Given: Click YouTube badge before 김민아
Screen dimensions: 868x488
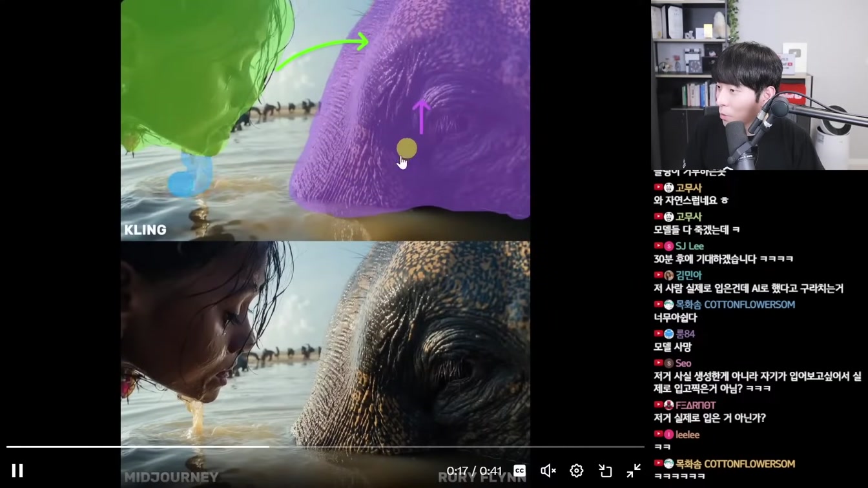Looking at the screenshot, I should pyautogui.click(x=658, y=275).
